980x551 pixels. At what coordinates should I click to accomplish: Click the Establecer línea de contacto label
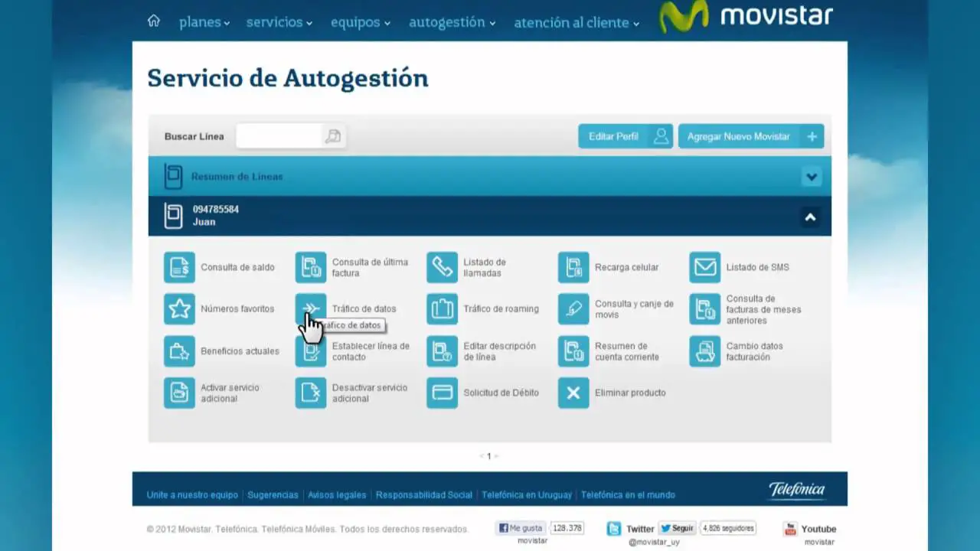coord(371,351)
